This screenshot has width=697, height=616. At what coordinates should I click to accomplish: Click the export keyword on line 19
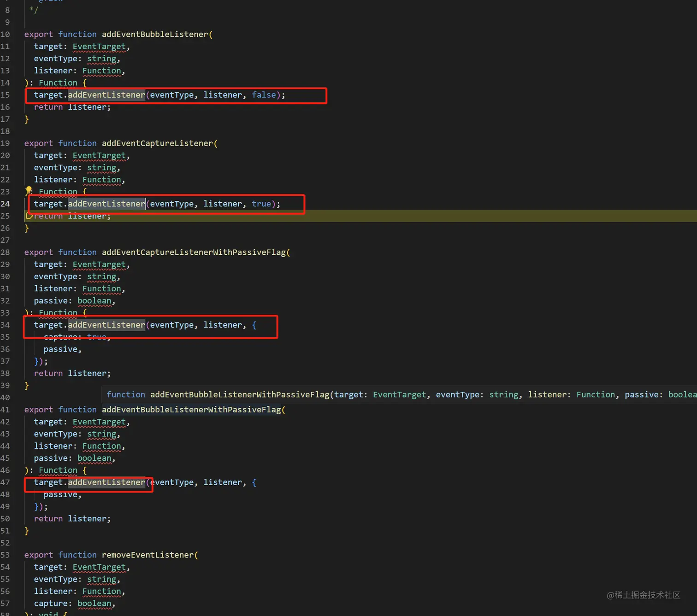pyautogui.click(x=39, y=143)
